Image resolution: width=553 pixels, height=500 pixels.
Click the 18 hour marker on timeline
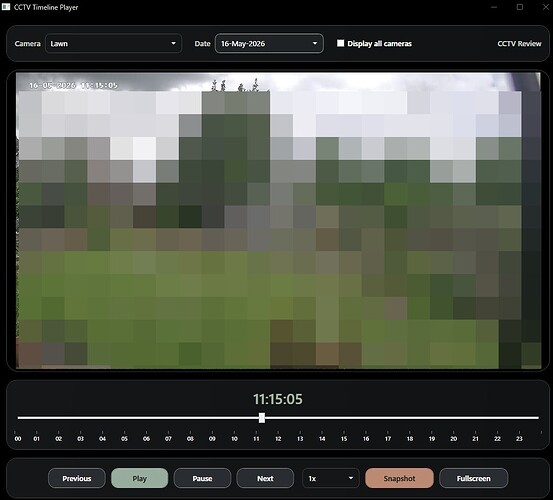tap(409, 439)
